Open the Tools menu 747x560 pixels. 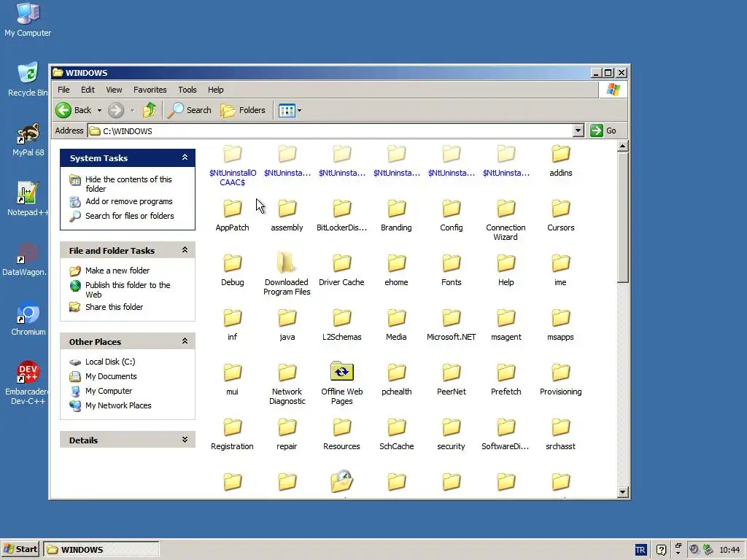click(x=187, y=90)
